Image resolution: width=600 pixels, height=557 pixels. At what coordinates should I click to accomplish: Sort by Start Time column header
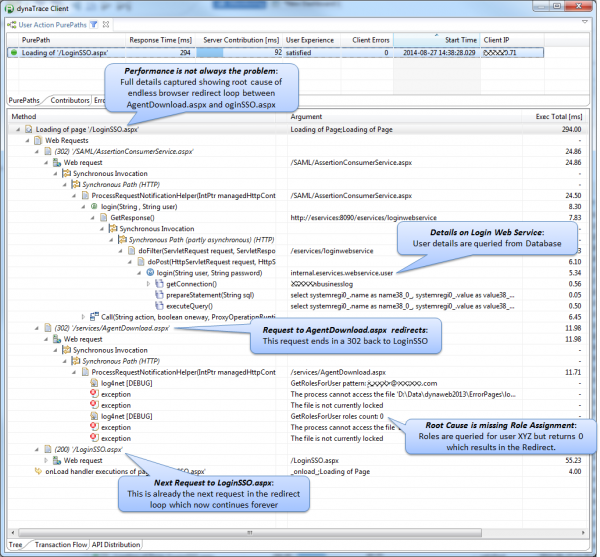coord(437,40)
